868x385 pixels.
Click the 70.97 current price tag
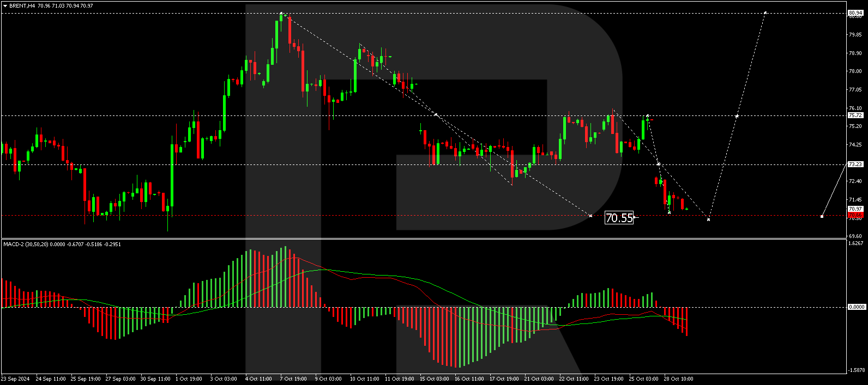click(855, 209)
